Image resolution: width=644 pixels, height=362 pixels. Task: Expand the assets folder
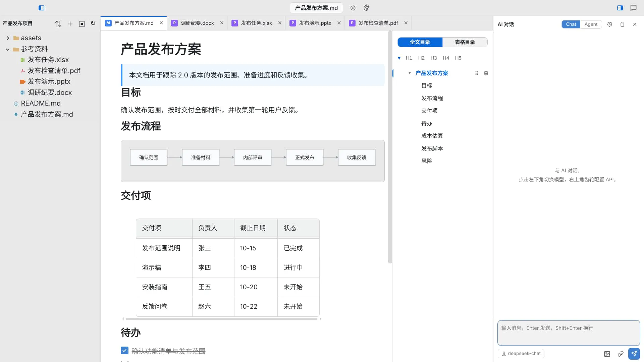click(8, 38)
